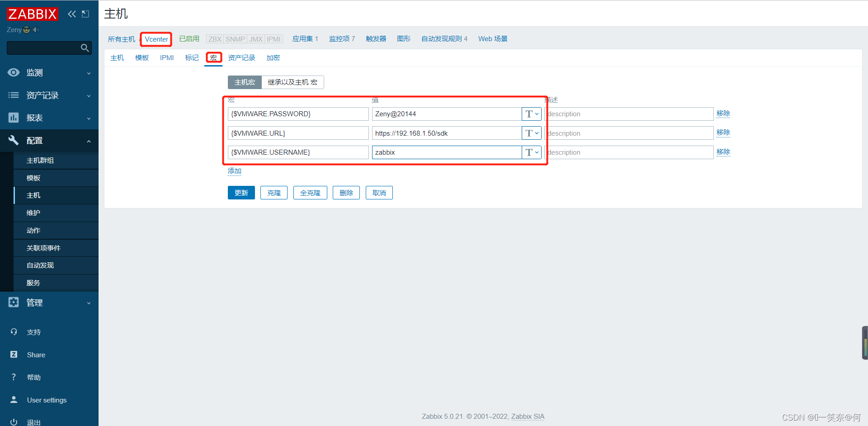Viewport: 868px width, 426px height.
Task: Toggle kiosk mode icon beside collapse arrows
Action: pyautogui.click(x=85, y=14)
